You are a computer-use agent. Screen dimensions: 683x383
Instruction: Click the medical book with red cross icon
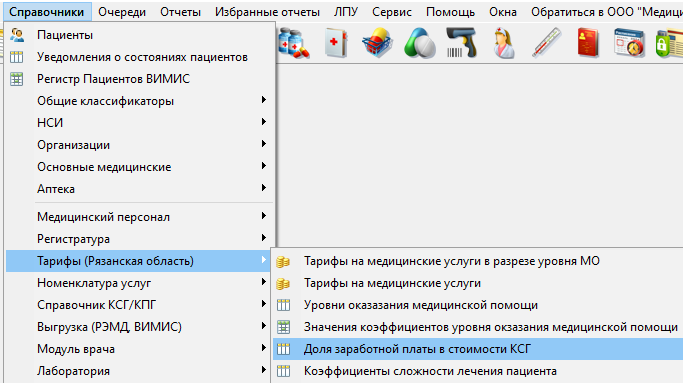(x=336, y=43)
